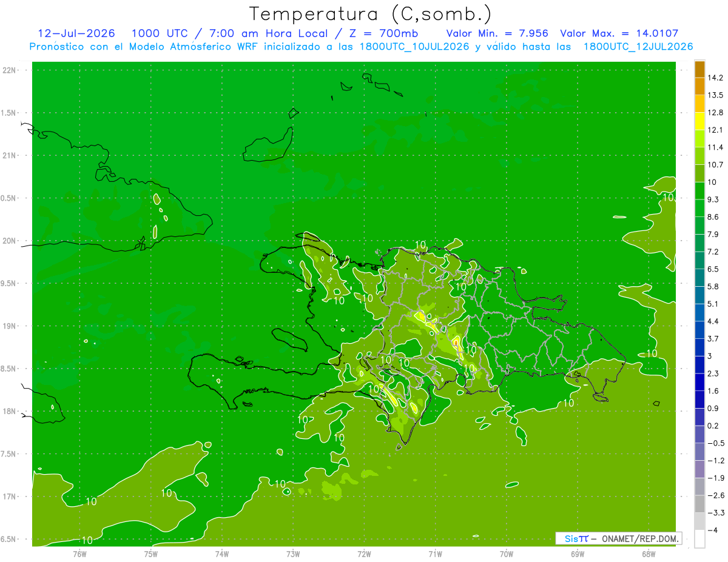The height and width of the screenshot is (562, 728).
Task: Click the latitude label '22N'
Action: coord(10,70)
